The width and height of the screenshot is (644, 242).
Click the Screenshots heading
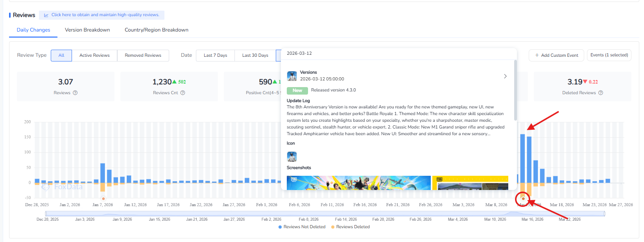(x=299, y=168)
